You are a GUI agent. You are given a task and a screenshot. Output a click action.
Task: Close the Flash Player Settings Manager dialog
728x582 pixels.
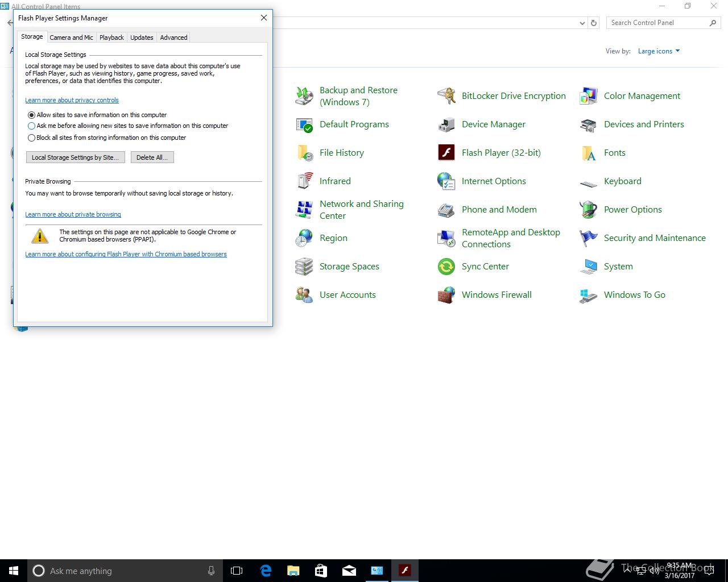click(x=263, y=18)
